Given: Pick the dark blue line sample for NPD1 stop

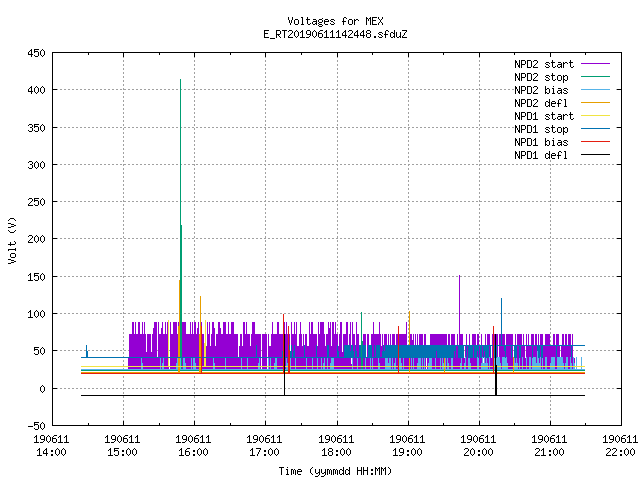Looking at the screenshot, I should (596, 129).
